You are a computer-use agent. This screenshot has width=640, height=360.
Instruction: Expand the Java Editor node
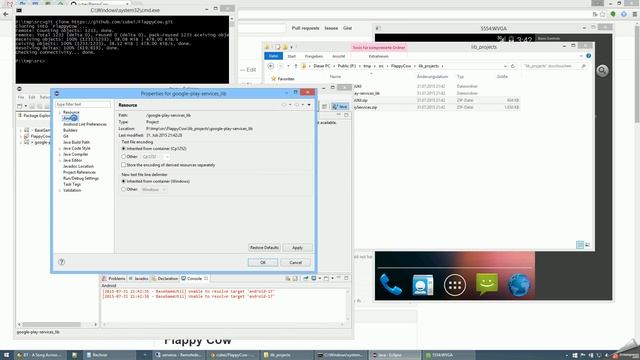coord(60,160)
